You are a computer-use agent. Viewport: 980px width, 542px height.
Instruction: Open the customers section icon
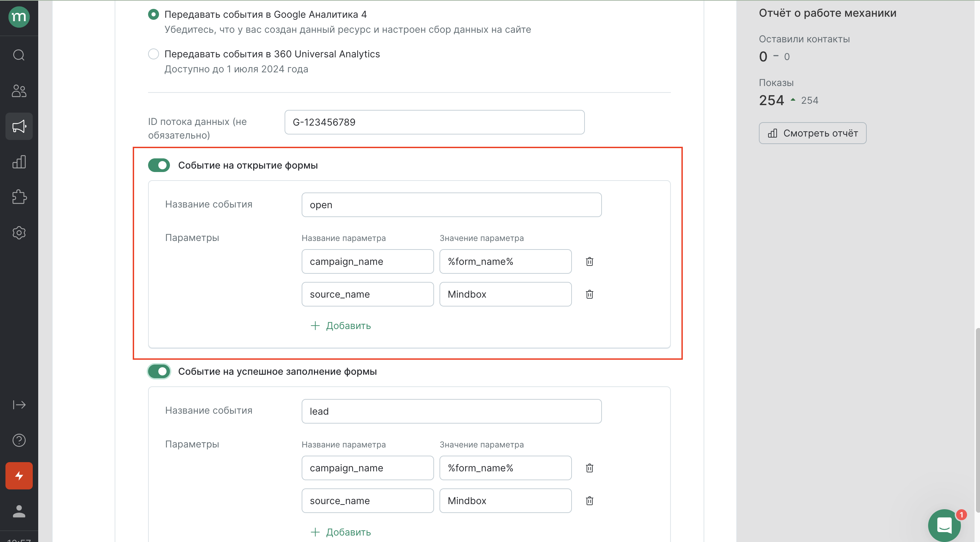point(19,90)
